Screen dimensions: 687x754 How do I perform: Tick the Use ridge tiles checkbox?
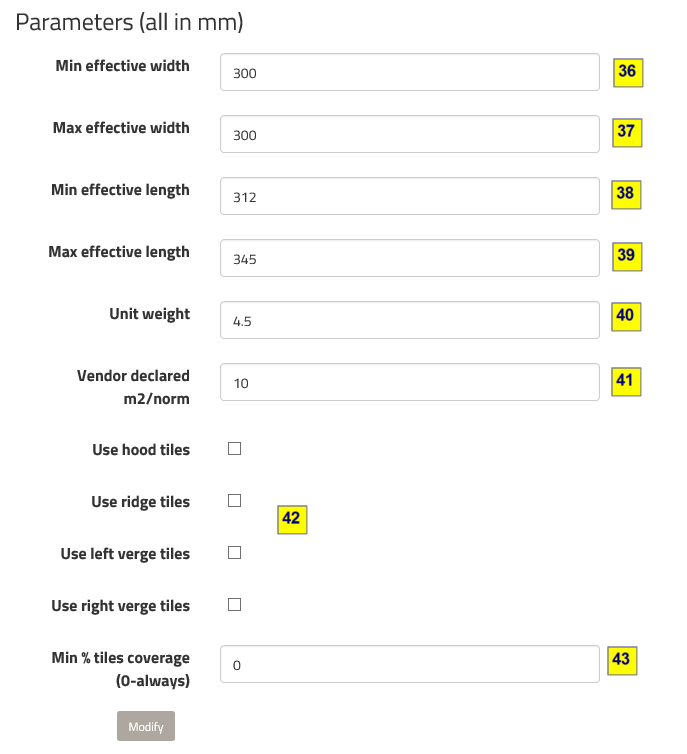[x=235, y=501]
